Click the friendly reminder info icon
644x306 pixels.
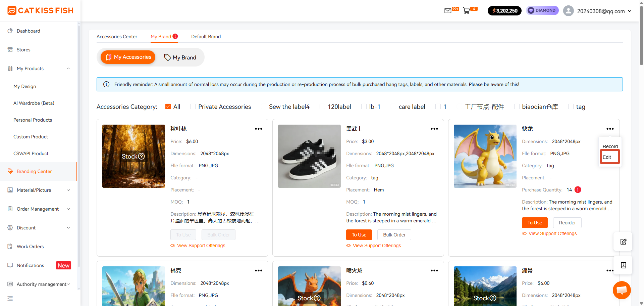(106, 84)
